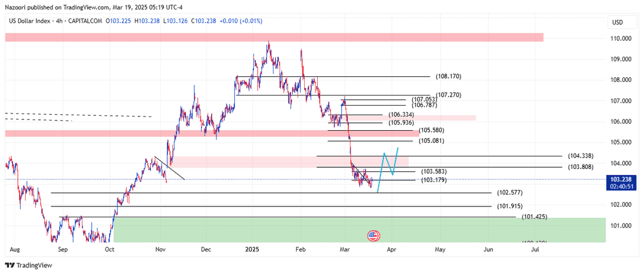Image resolution: width=644 pixels, height=274 pixels.
Task: Click 2025 on the time axis
Action: [x=252, y=250]
